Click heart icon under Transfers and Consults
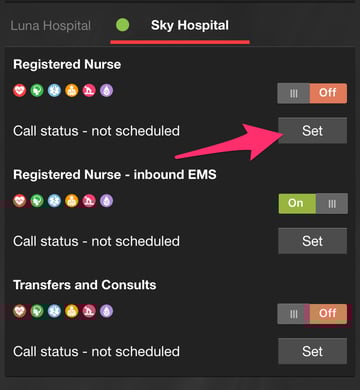The height and width of the screenshot is (390, 360). pyautogui.click(x=20, y=311)
